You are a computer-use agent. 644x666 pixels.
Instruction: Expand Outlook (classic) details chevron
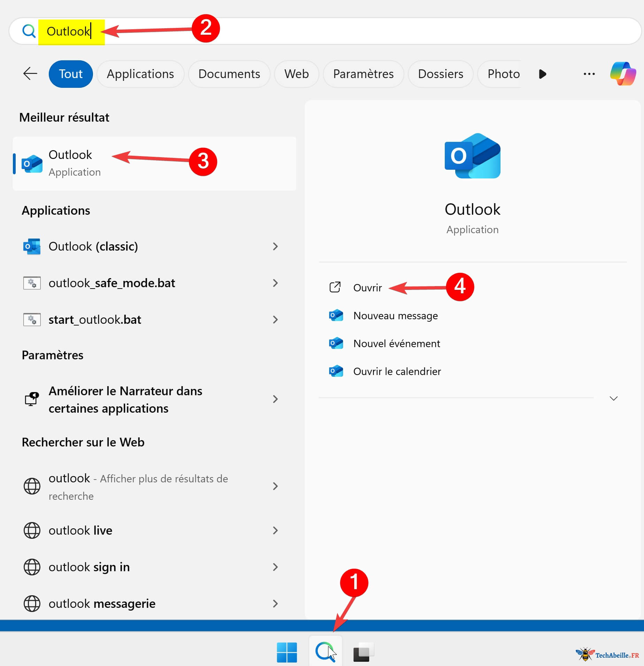(x=276, y=246)
